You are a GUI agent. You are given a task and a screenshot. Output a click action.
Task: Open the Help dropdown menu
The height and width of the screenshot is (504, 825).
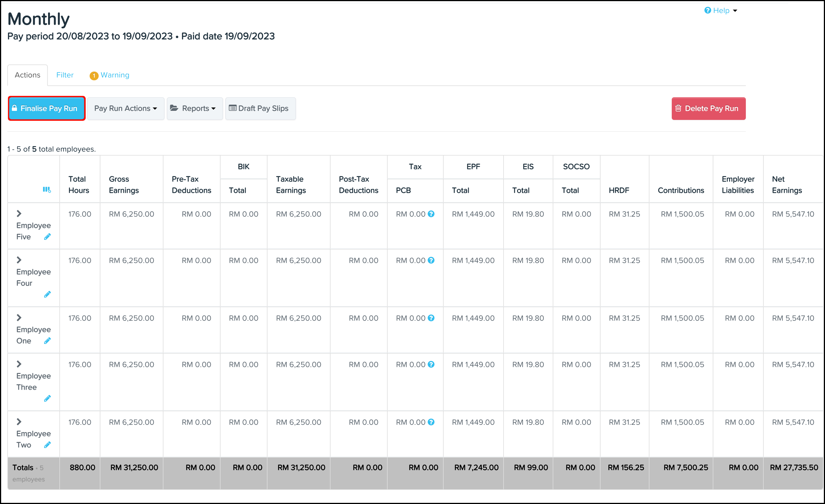coord(721,11)
